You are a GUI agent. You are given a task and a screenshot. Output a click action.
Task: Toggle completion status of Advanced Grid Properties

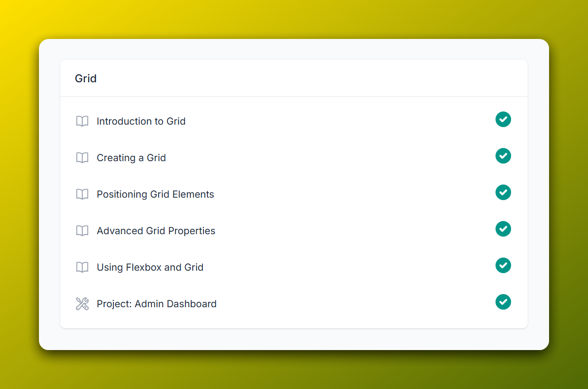pyautogui.click(x=503, y=229)
